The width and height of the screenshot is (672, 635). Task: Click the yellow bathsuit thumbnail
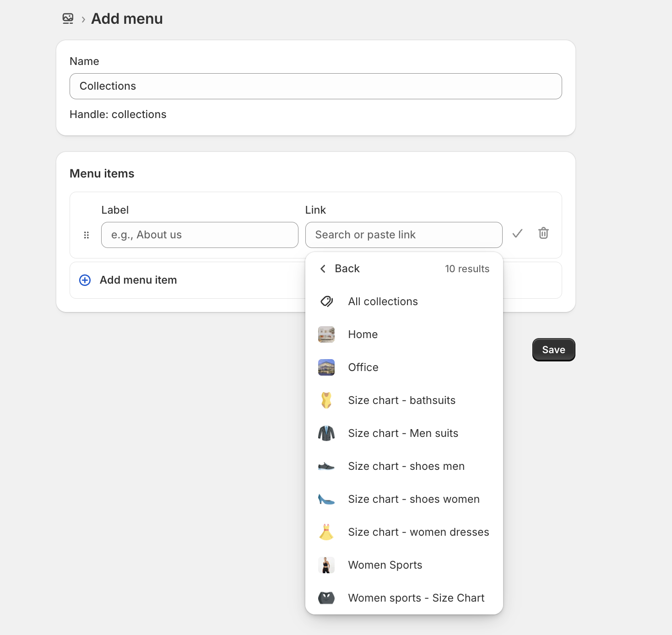point(326,400)
